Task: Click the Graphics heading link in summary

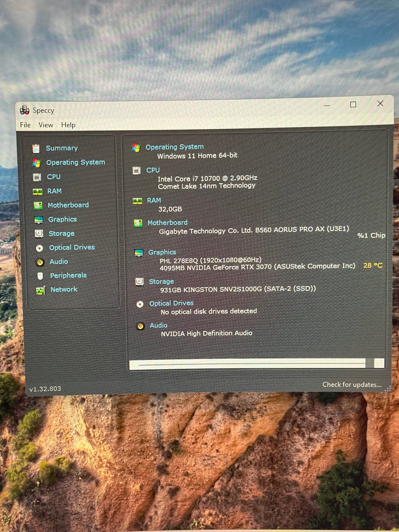Action: pos(162,252)
